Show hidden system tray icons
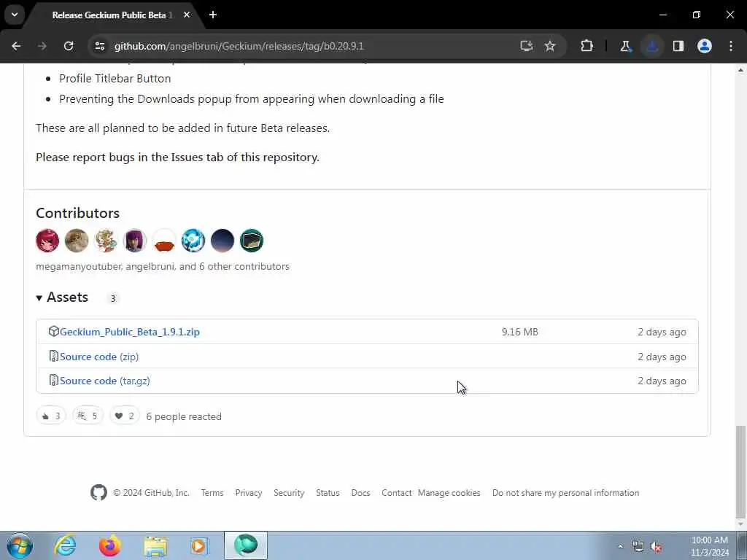 point(620,547)
